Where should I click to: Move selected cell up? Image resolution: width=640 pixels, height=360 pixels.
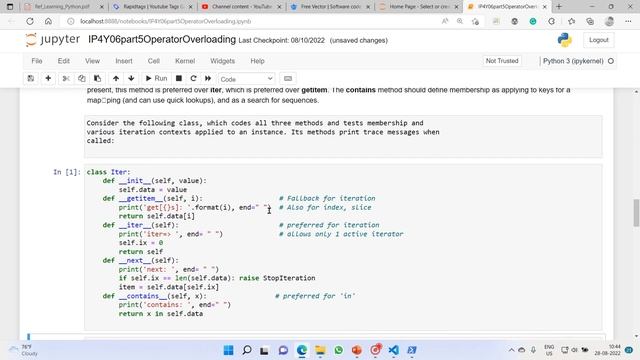point(116,78)
